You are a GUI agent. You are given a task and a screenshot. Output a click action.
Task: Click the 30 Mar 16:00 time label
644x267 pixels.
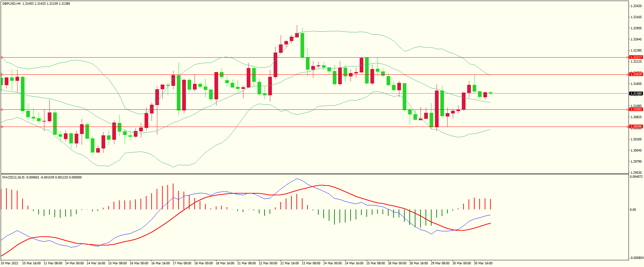pyautogui.click(x=483, y=263)
